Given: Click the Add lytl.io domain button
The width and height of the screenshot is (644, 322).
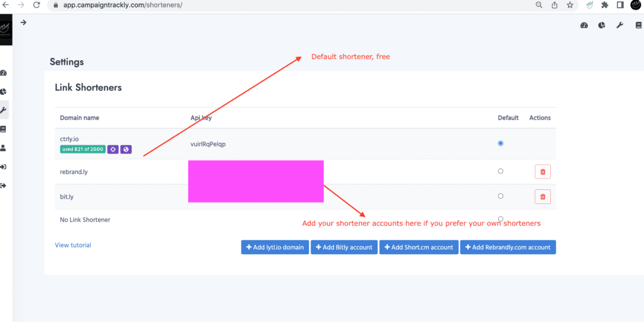Looking at the screenshot, I should [275, 247].
